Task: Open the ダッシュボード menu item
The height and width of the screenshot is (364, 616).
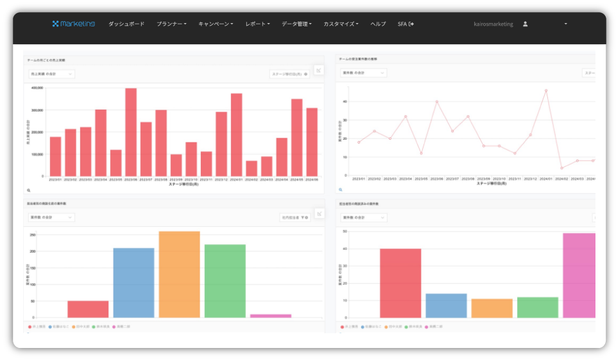Action: click(126, 24)
